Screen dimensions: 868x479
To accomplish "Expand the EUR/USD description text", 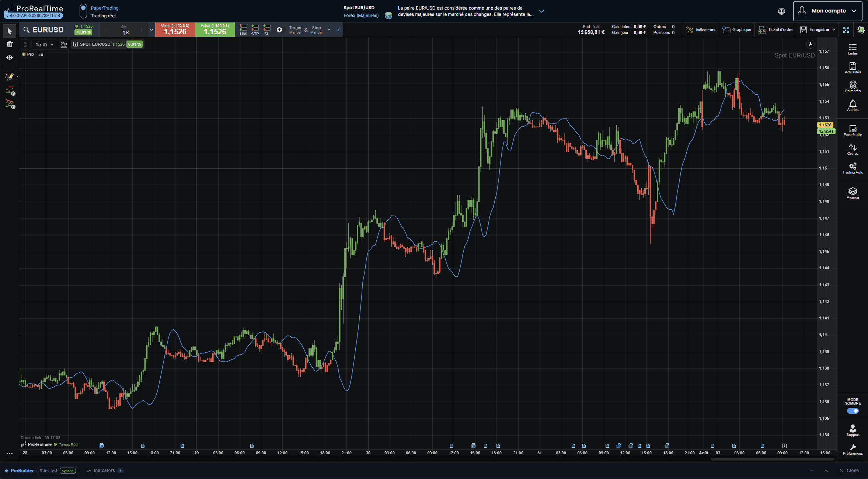I will 541,11.
